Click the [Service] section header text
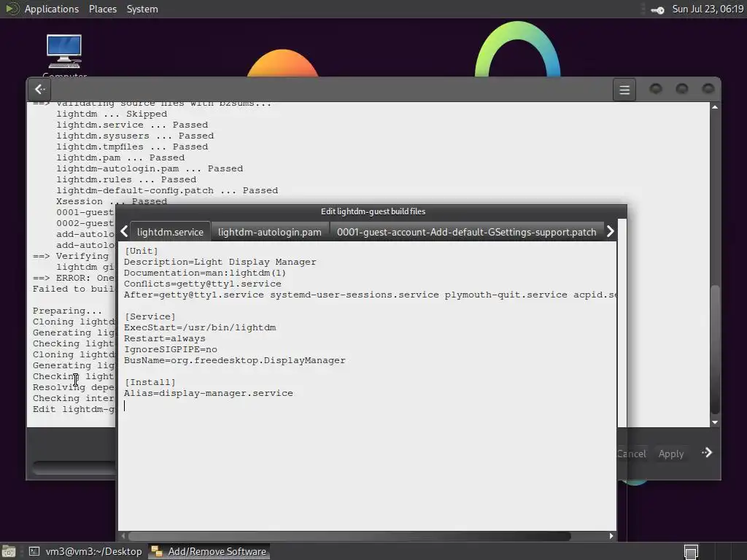The image size is (747, 560). (x=150, y=316)
